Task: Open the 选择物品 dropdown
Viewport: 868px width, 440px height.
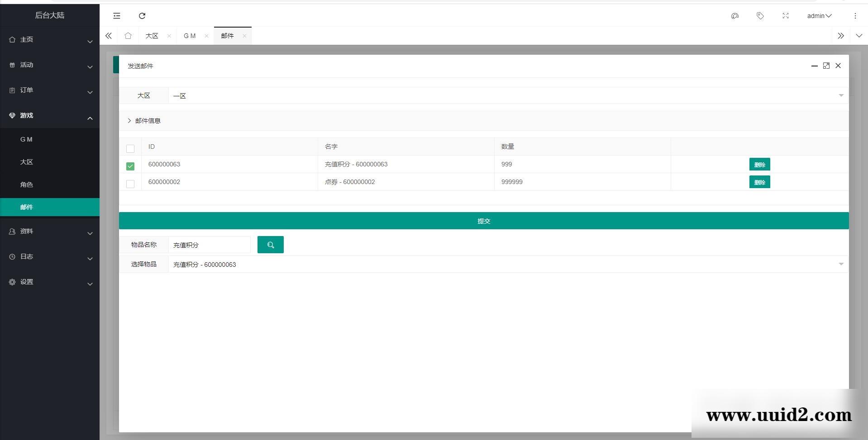Action: click(507, 264)
